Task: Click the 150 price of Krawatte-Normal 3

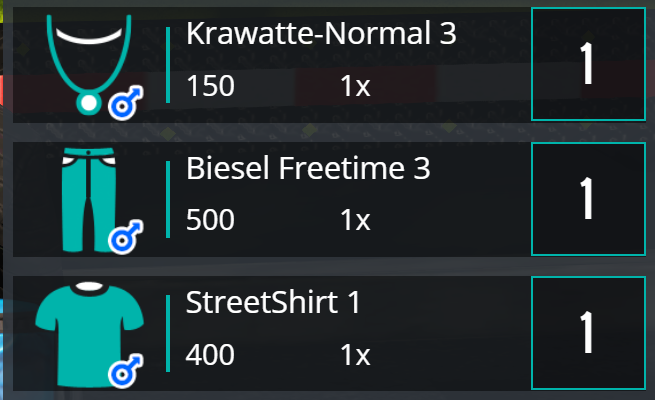Action: tap(211, 86)
